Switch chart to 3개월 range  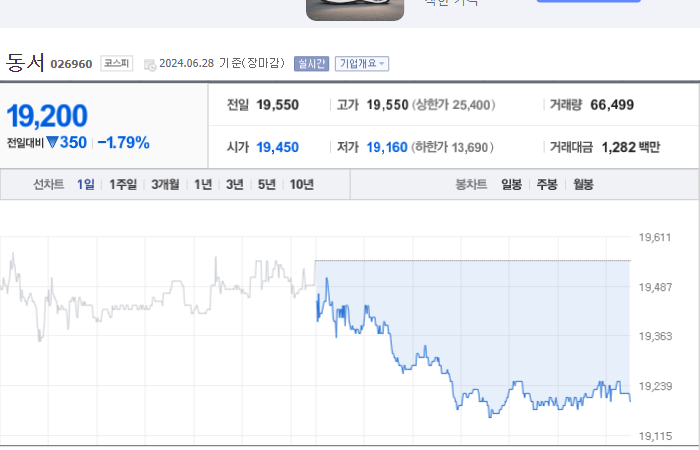click(165, 184)
